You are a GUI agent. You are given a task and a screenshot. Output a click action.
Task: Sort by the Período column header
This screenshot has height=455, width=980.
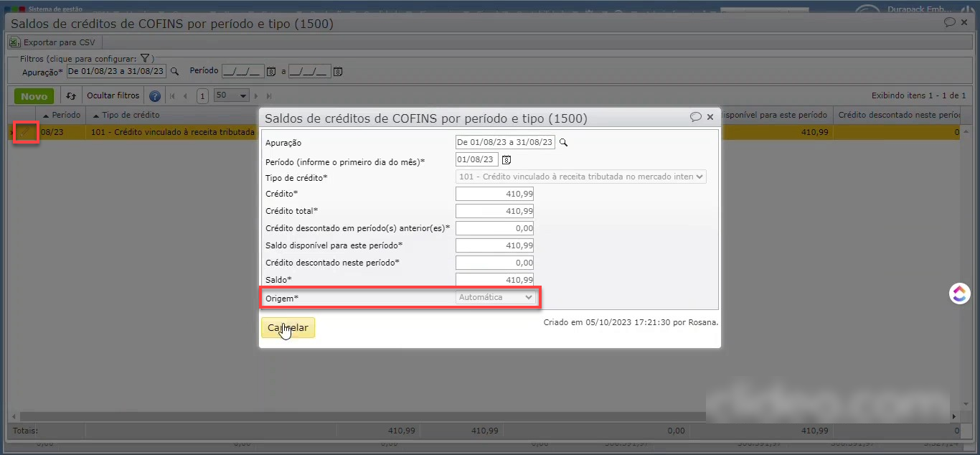(61, 115)
